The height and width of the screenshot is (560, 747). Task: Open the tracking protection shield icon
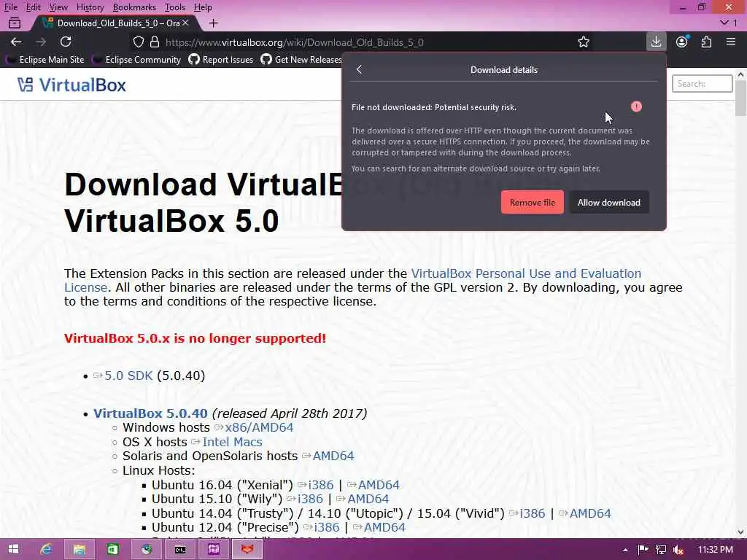click(x=138, y=42)
